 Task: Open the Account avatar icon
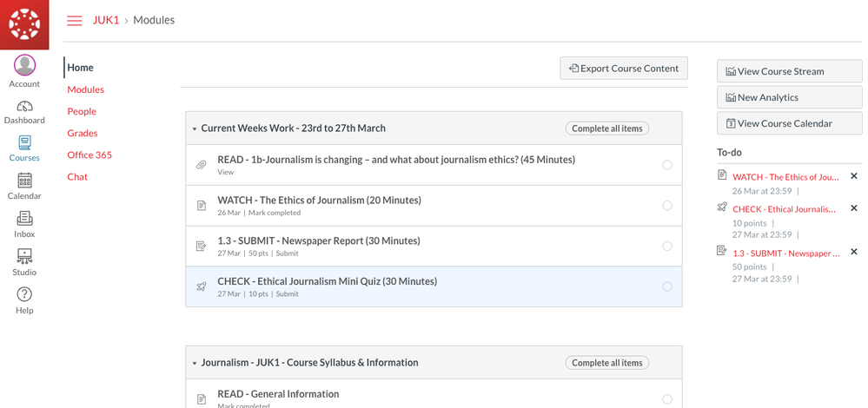[x=24, y=65]
